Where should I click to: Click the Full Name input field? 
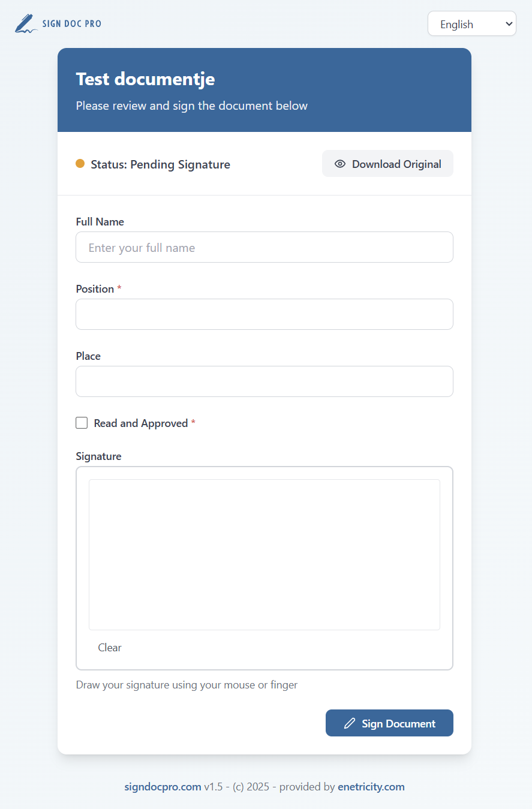click(264, 247)
